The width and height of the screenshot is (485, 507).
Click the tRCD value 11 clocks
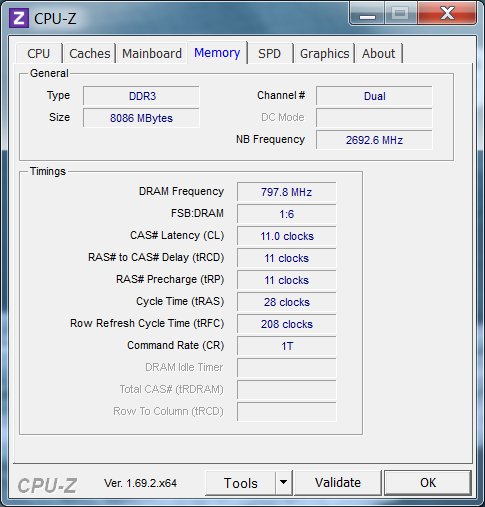287,258
